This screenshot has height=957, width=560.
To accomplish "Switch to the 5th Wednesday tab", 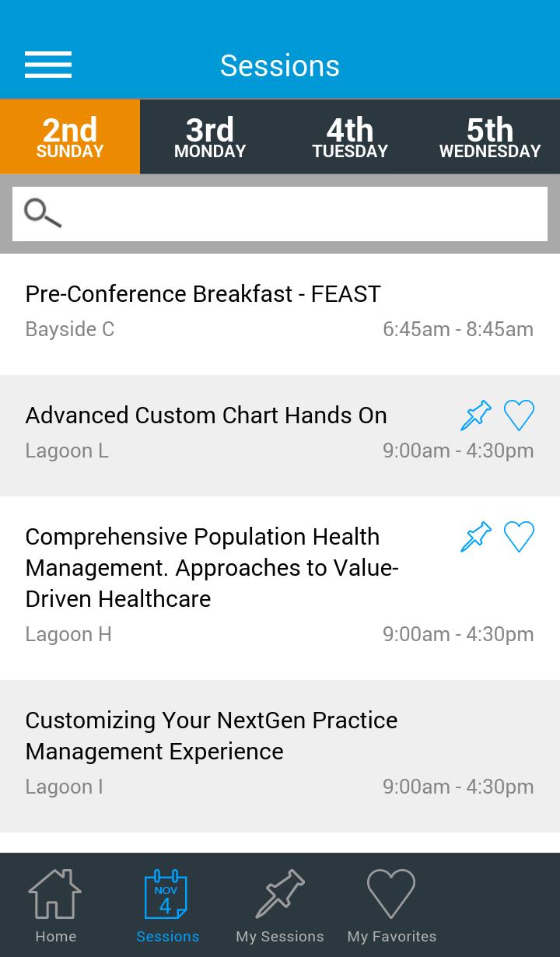I will (x=490, y=137).
